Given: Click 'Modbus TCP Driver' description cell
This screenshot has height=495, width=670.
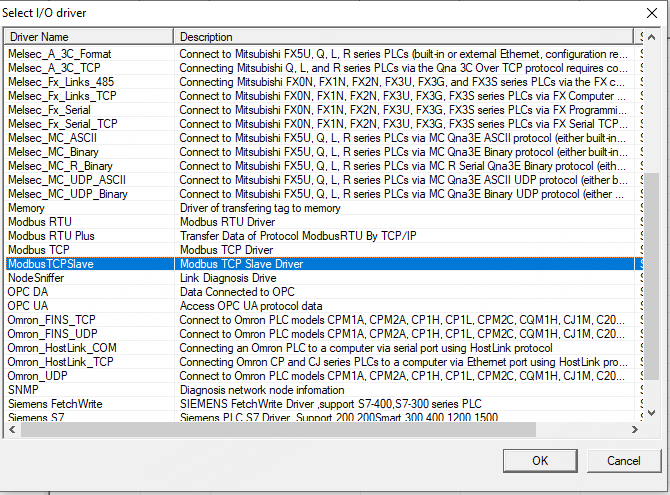Looking at the screenshot, I should click(x=226, y=250).
